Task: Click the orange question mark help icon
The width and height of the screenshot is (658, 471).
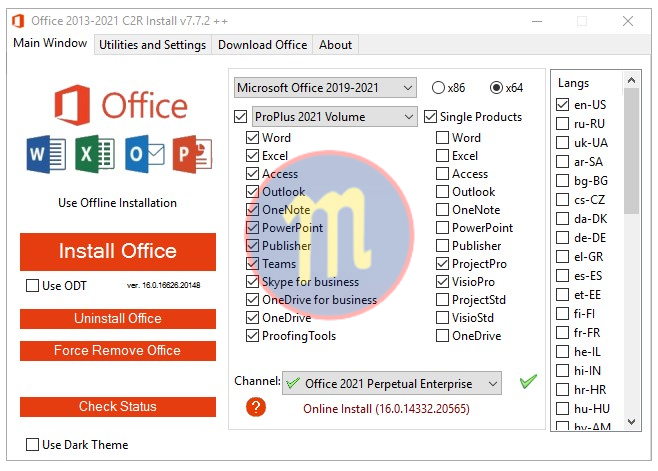Action: point(256,407)
